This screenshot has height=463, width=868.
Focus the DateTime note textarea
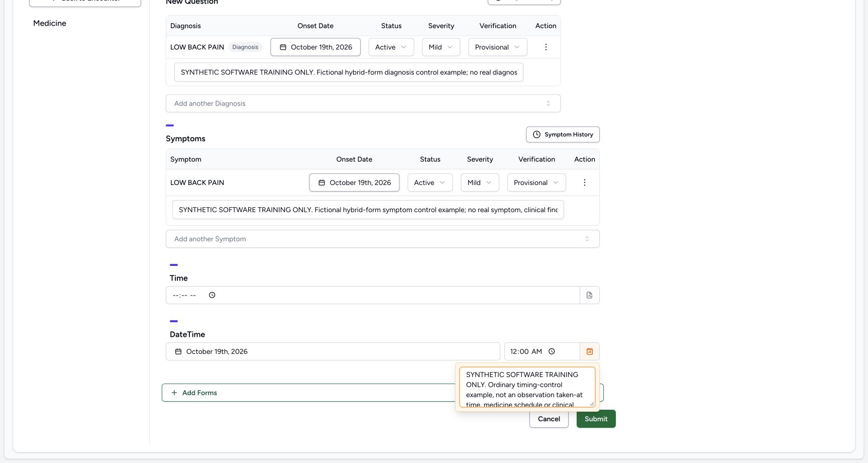[x=527, y=387]
